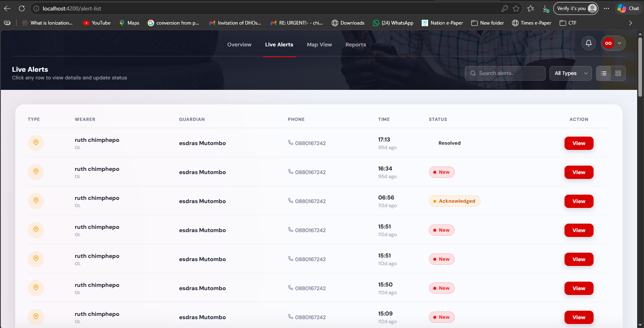The width and height of the screenshot is (644, 328).
Task: Click location icon of the 17:13 alert
Action: point(36,143)
